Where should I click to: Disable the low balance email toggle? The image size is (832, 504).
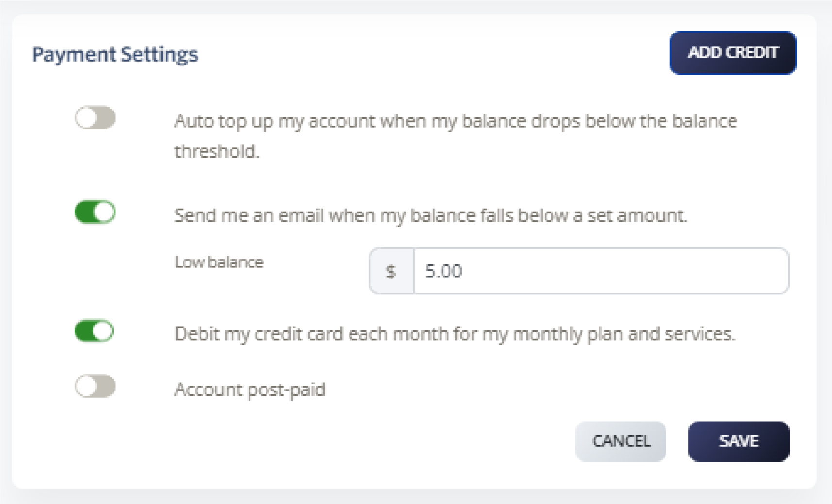tap(95, 212)
